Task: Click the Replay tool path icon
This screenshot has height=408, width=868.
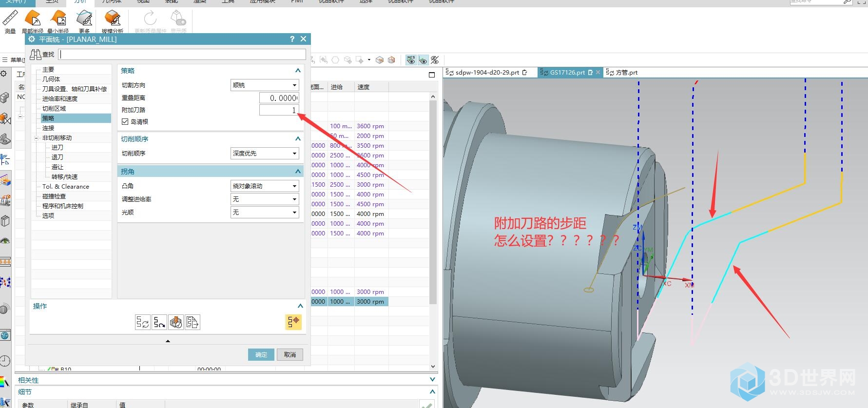Action: click(159, 322)
